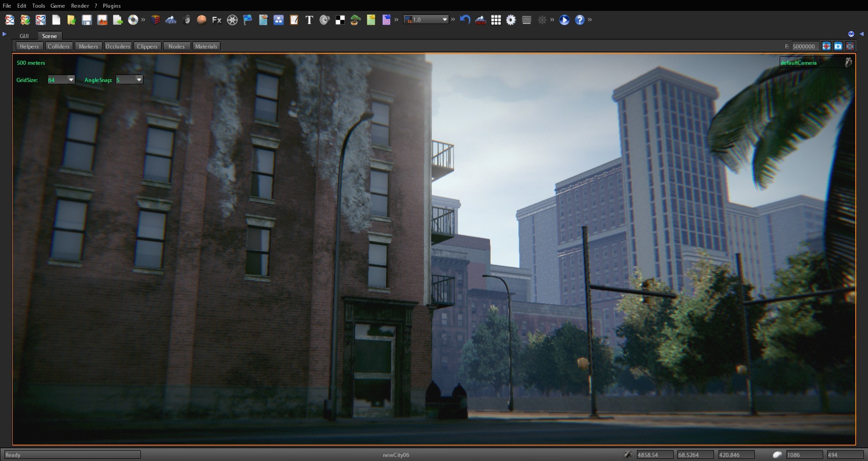This screenshot has height=461, width=868.
Task: Open the Render menu
Action: pyautogui.click(x=80, y=5)
